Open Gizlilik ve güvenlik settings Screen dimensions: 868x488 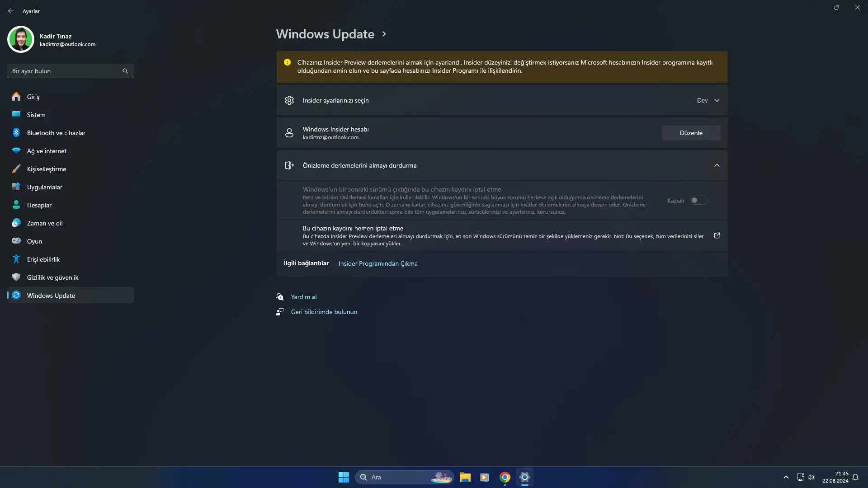click(x=71, y=277)
